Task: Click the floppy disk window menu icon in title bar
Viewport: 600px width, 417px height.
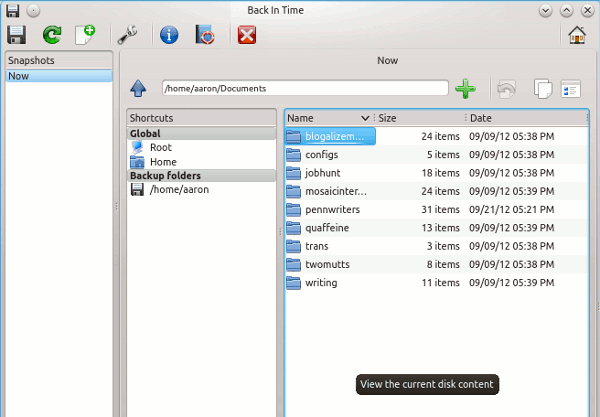Action: pyautogui.click(x=13, y=10)
